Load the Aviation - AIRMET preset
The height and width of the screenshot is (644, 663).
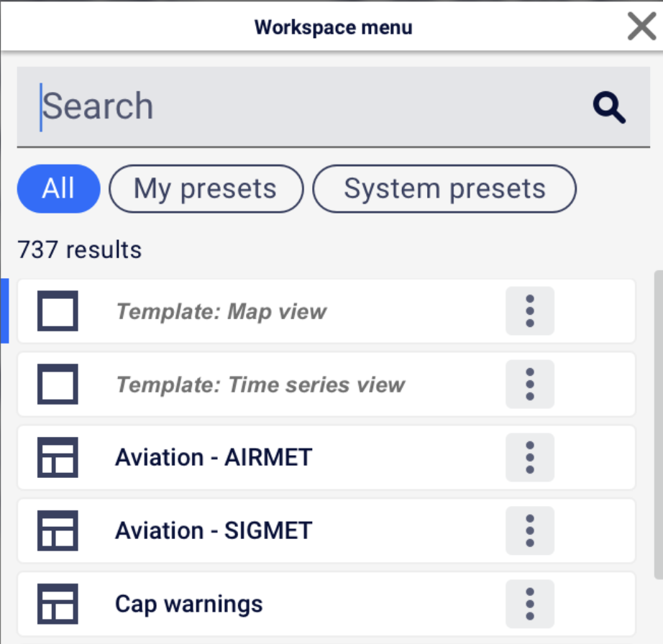pyautogui.click(x=326, y=457)
